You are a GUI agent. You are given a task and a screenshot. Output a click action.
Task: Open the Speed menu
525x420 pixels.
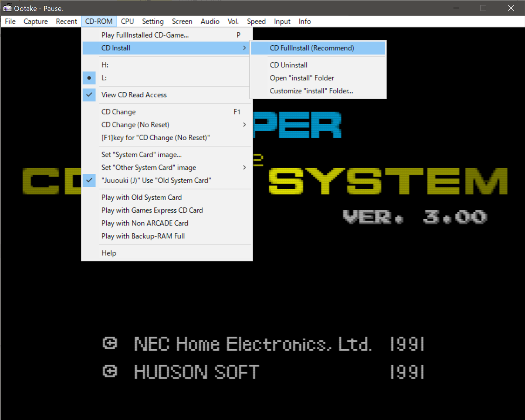[x=256, y=21]
